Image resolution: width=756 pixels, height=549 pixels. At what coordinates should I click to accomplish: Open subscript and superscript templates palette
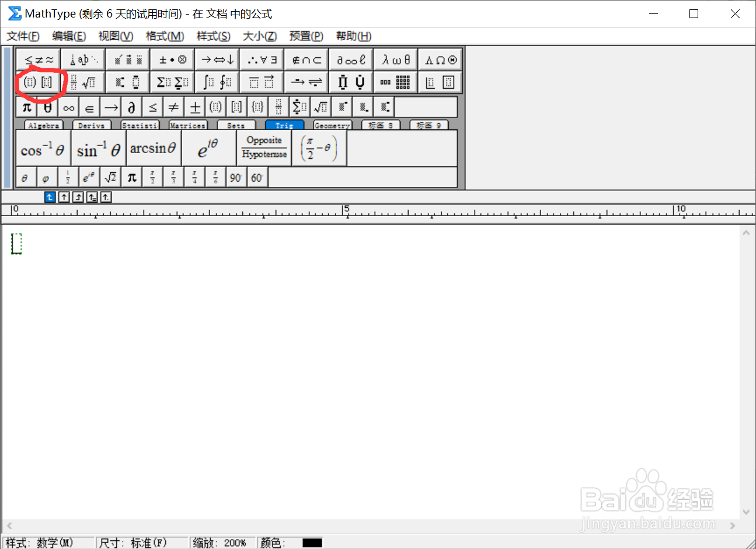[x=128, y=82]
